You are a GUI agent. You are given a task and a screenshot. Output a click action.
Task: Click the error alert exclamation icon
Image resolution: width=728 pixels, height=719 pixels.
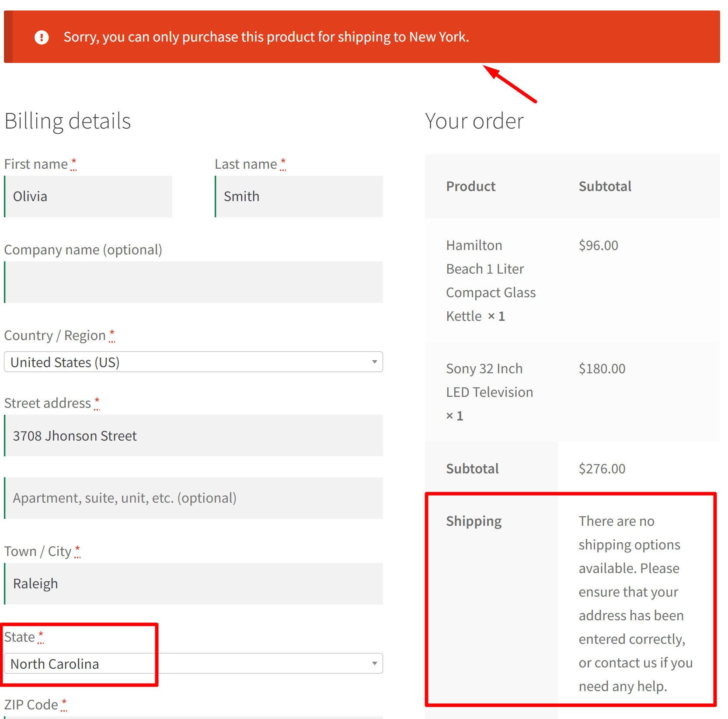click(42, 37)
